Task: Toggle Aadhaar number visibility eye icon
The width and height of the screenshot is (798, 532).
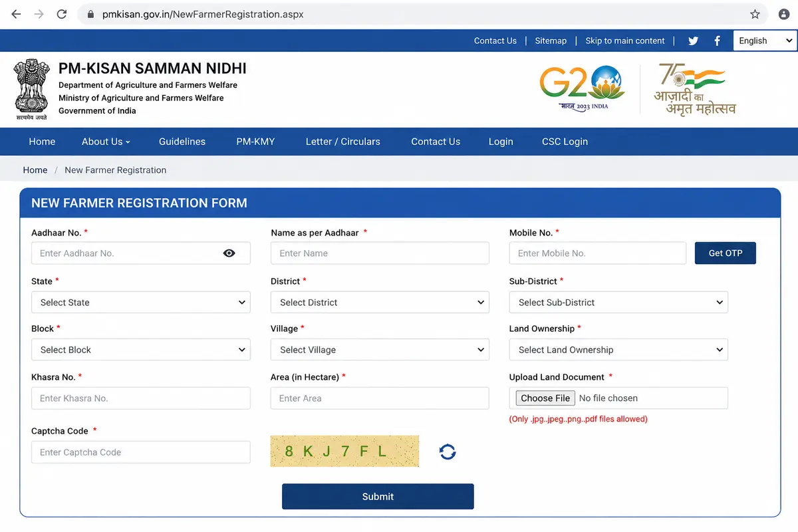Action: tap(229, 253)
